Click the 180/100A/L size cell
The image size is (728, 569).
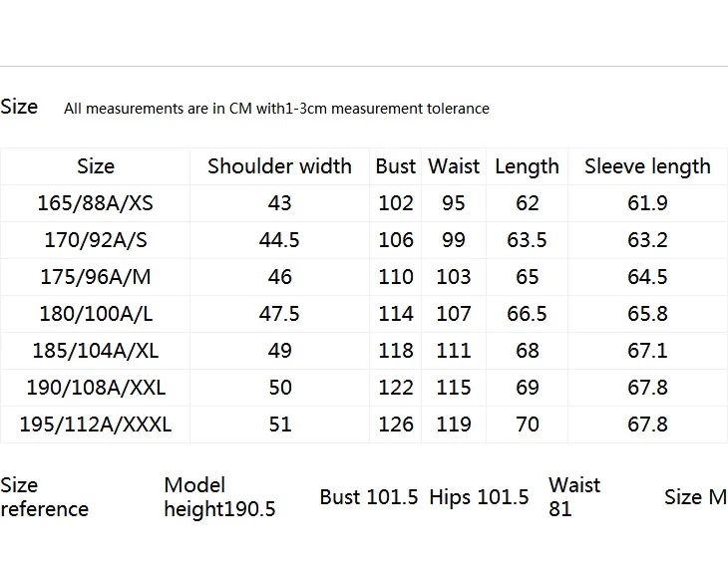pos(95,314)
